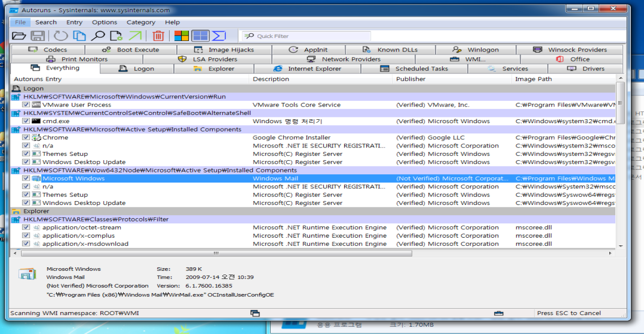The image size is (644, 334).
Task: Click the horizontal scrollbar right arrow
Action: [x=611, y=253]
